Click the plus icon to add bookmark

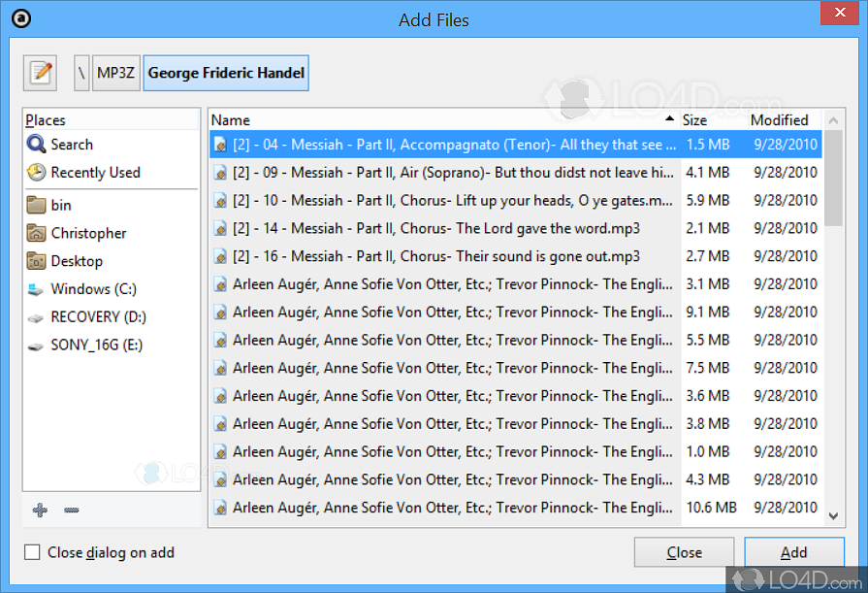point(40,511)
